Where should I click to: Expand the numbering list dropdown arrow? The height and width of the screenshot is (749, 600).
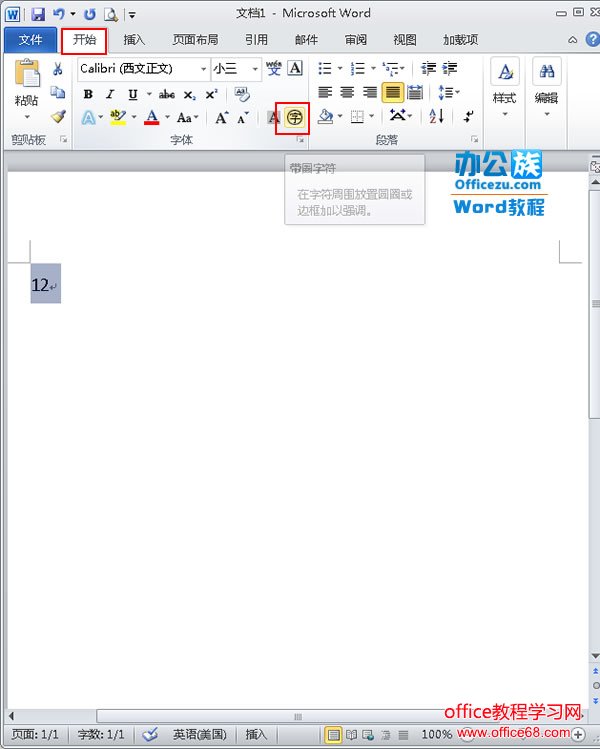[373, 68]
